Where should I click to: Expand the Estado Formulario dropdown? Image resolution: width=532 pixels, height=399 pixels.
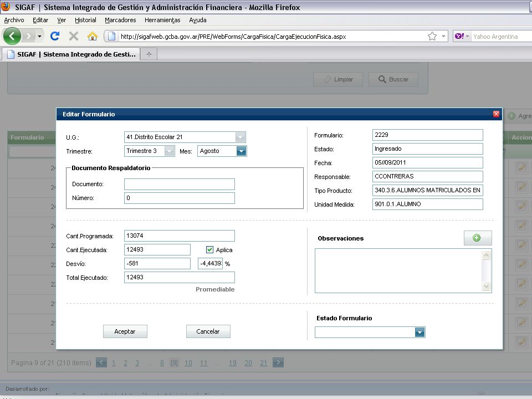coord(420,332)
